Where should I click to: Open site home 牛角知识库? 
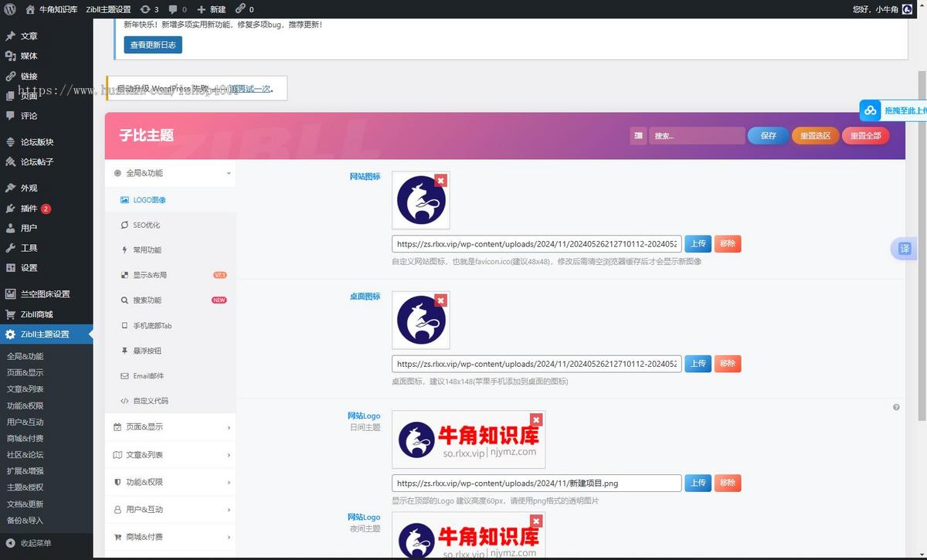(x=51, y=9)
